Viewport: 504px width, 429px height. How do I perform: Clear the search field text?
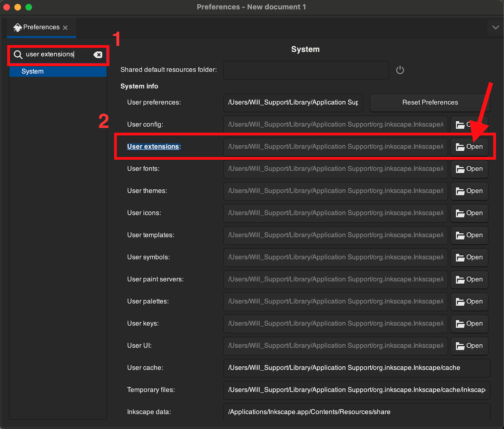98,55
